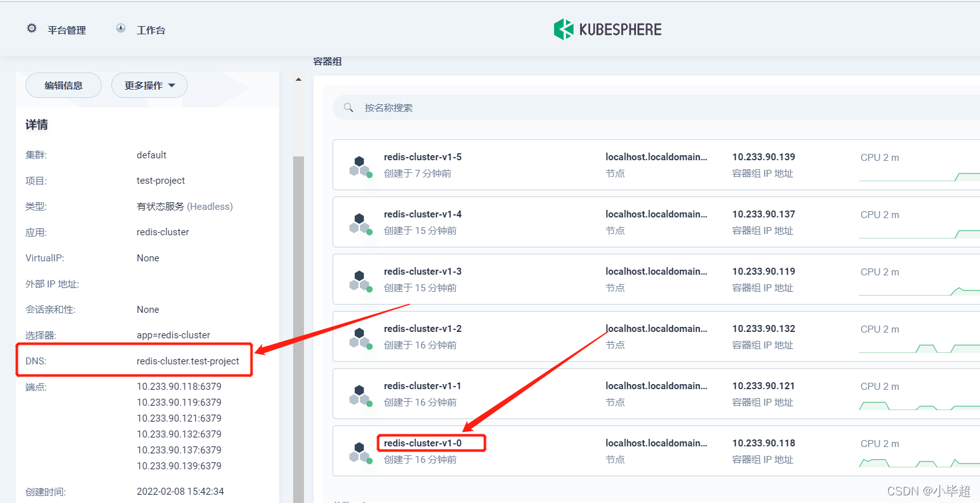This screenshot has height=503, width=980.
Task: Click the selector value app=redis-cluster
Action: (174, 335)
